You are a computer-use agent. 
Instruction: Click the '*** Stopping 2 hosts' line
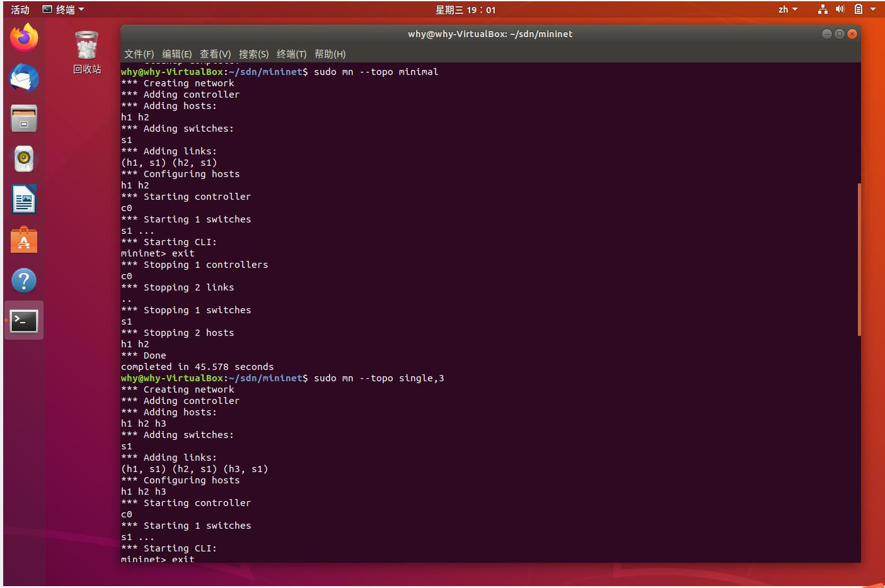pyautogui.click(x=177, y=333)
